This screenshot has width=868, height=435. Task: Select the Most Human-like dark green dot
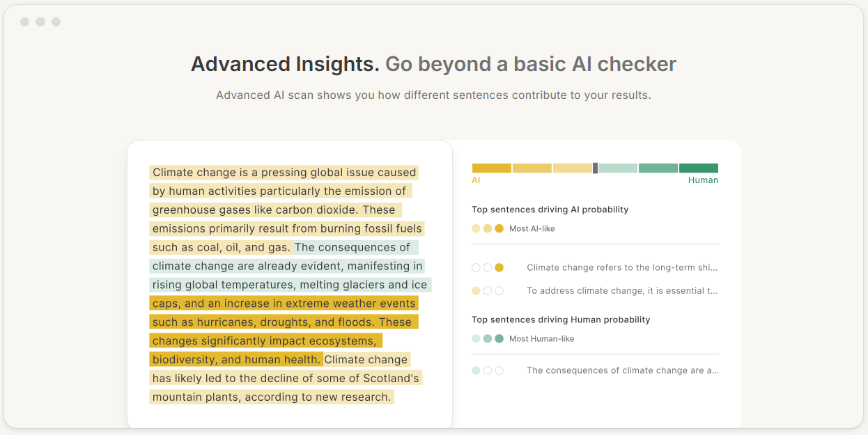click(x=499, y=338)
